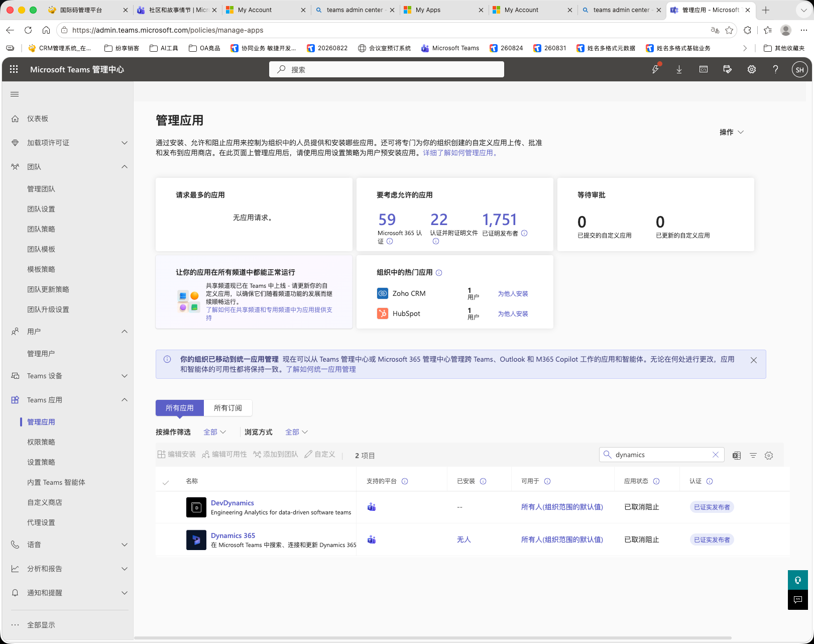This screenshot has height=644, width=814.
Task: Select all apps via header checkmark
Action: click(166, 482)
